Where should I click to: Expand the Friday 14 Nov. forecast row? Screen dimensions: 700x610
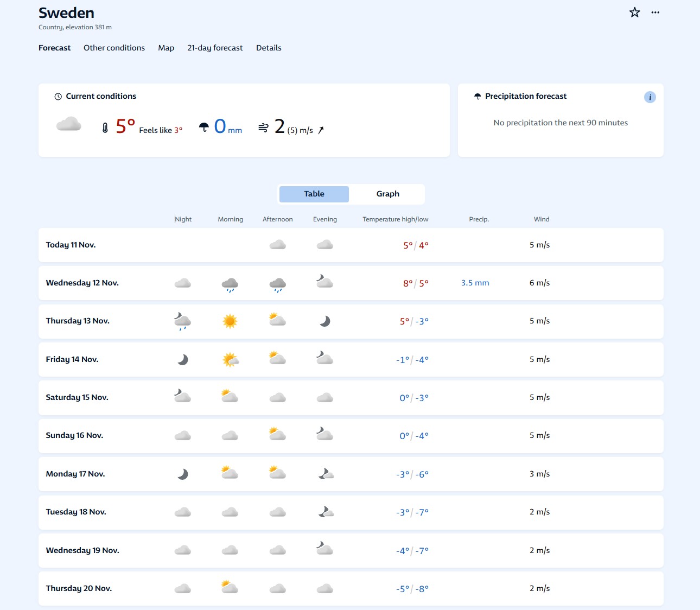[x=351, y=360]
